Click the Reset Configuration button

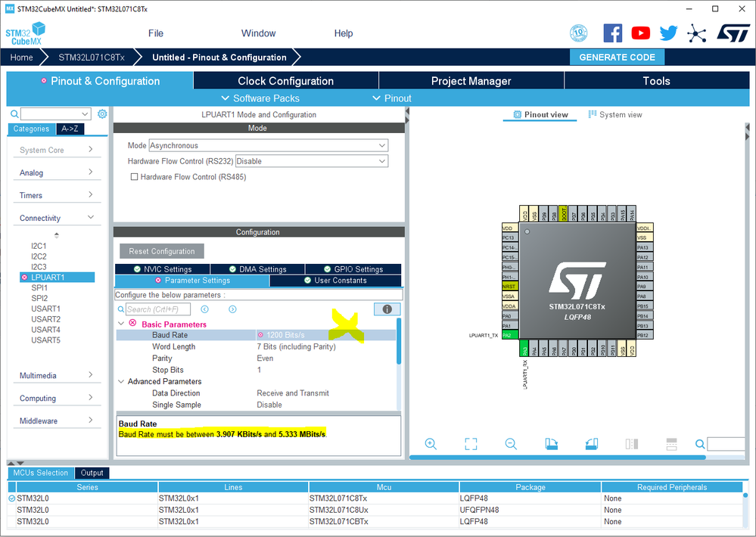coord(162,251)
